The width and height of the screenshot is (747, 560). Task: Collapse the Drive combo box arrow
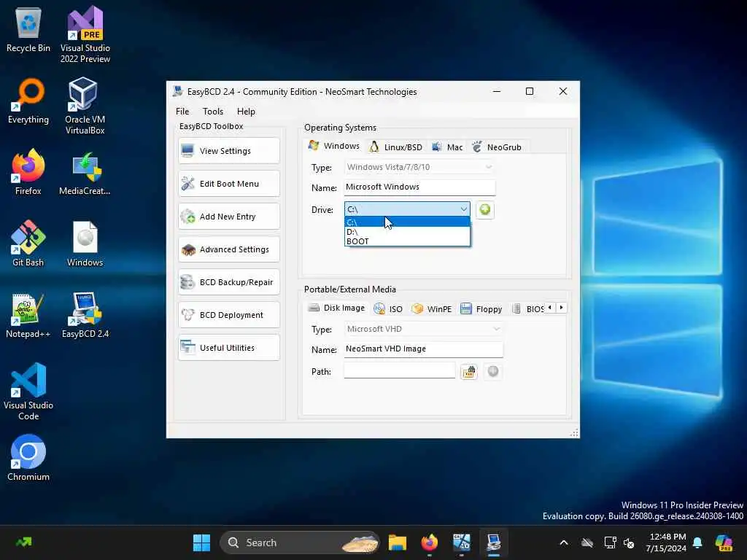463,209
